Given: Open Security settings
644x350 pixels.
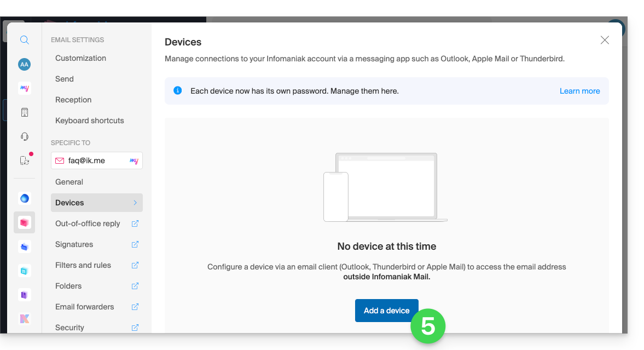Looking at the screenshot, I should pos(69,328).
